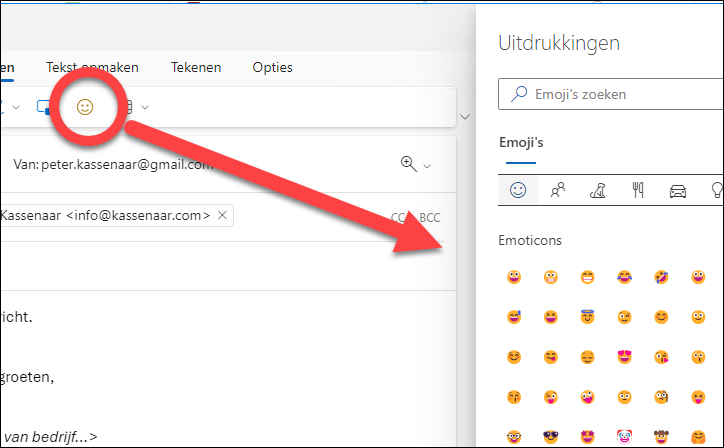Insert the grinning emoji with sweat drop

tap(514, 317)
